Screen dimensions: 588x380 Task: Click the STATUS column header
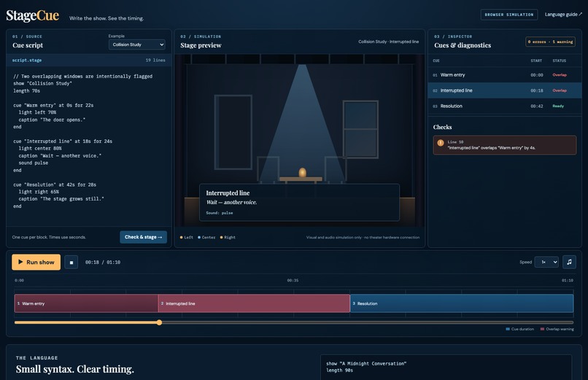pyautogui.click(x=559, y=61)
